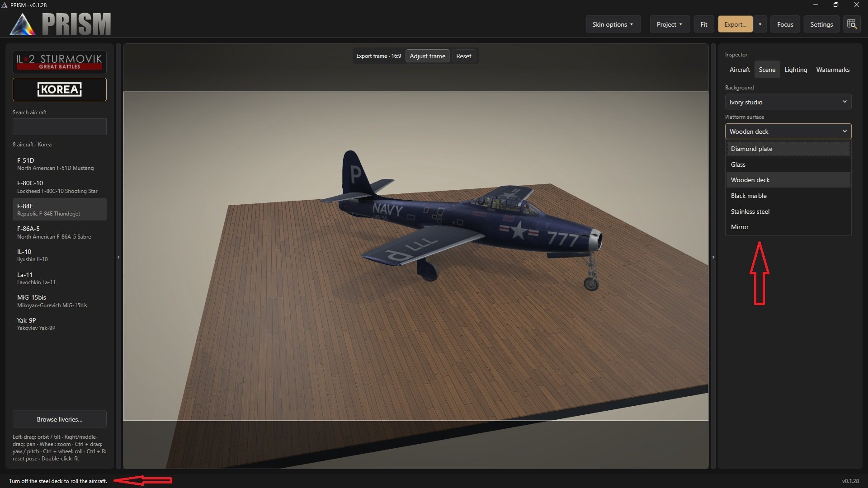Open the Watermarks tab

(833, 70)
